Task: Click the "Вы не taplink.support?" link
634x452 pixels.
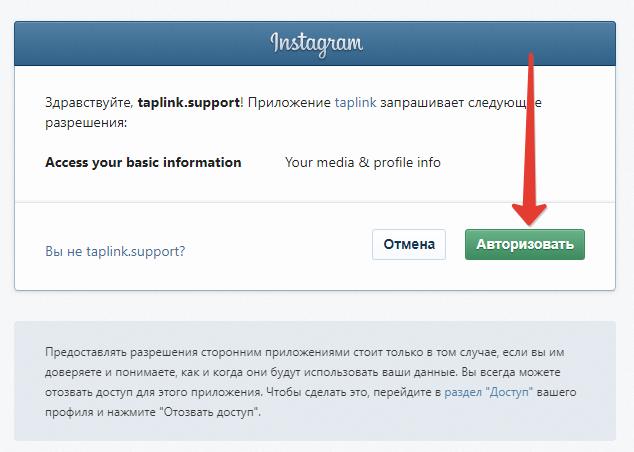Action: click(x=115, y=251)
